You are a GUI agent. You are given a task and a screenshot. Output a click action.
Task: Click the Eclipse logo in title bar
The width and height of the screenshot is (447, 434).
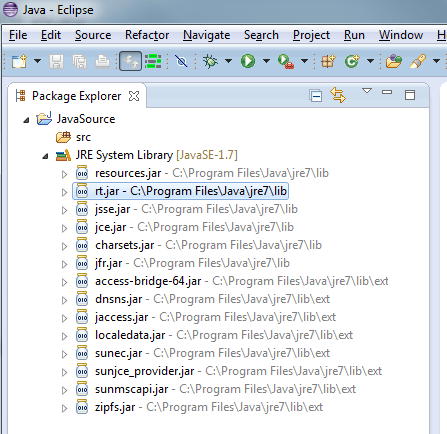coord(10,10)
